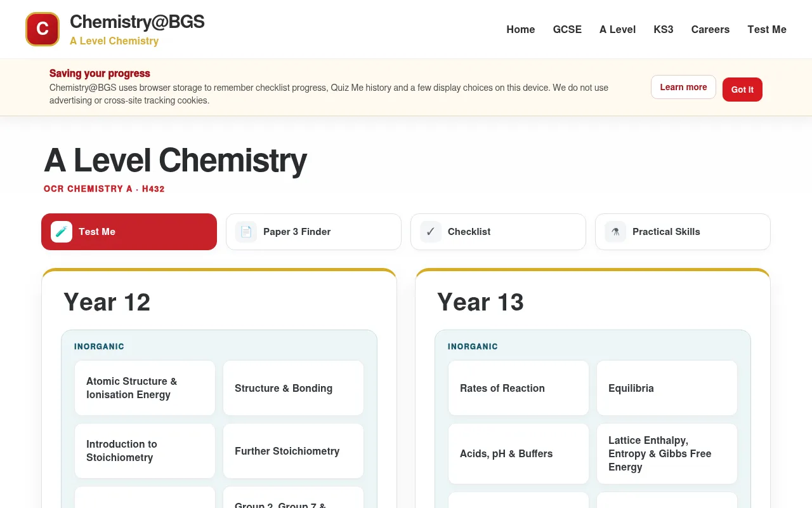
Task: Select the Equilibria topic card
Action: (x=667, y=388)
